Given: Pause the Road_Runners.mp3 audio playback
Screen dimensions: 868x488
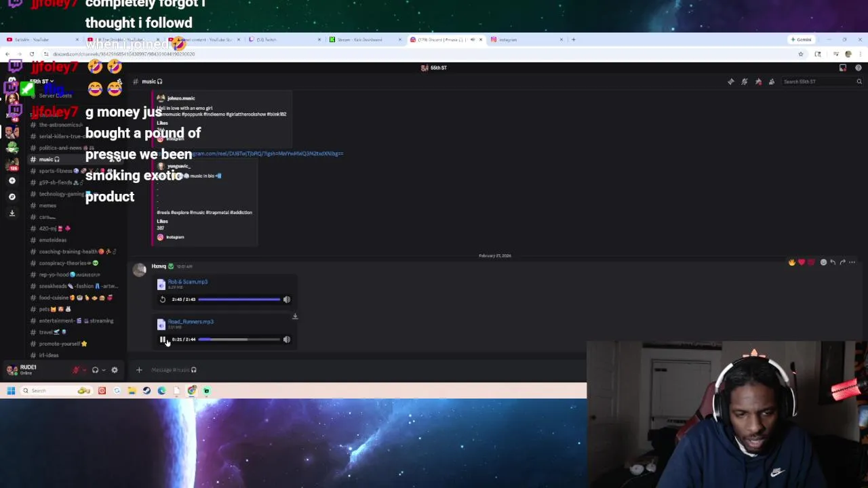Looking at the screenshot, I should 163,340.
